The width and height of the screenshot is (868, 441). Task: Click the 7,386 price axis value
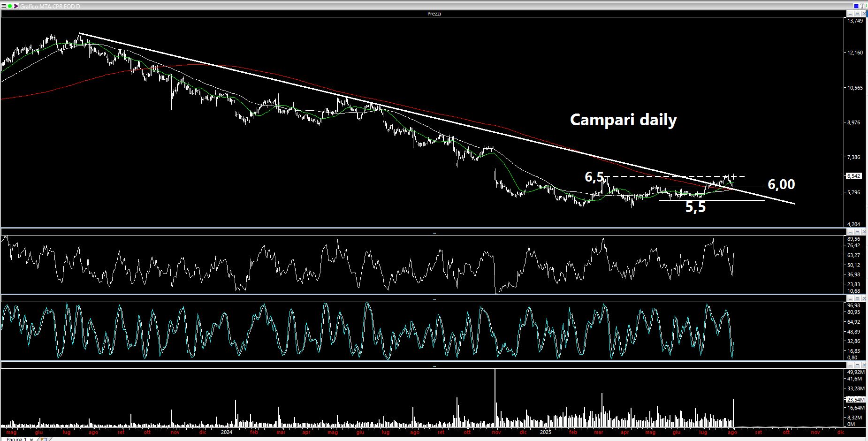point(855,157)
